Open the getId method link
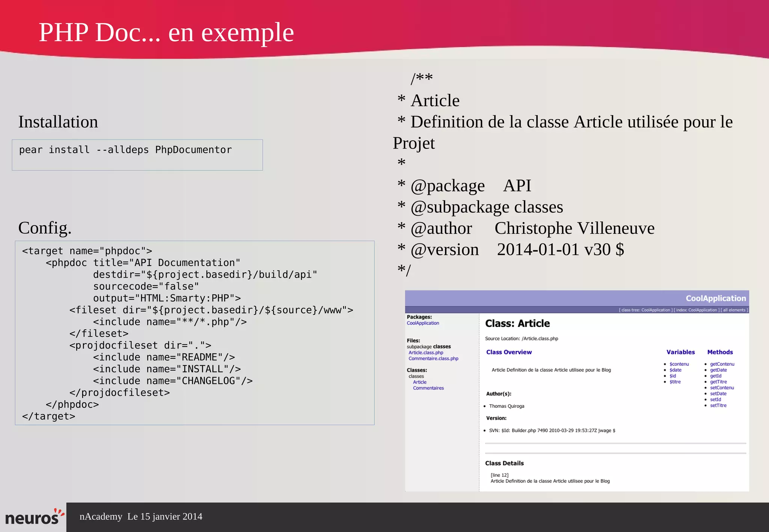Screen dimensions: 769x532 tap(716, 376)
